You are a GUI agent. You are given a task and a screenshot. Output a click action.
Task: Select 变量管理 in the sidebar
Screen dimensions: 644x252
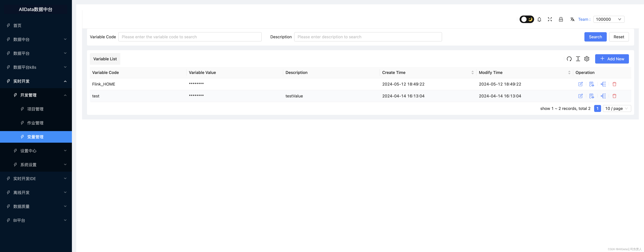tap(36, 137)
